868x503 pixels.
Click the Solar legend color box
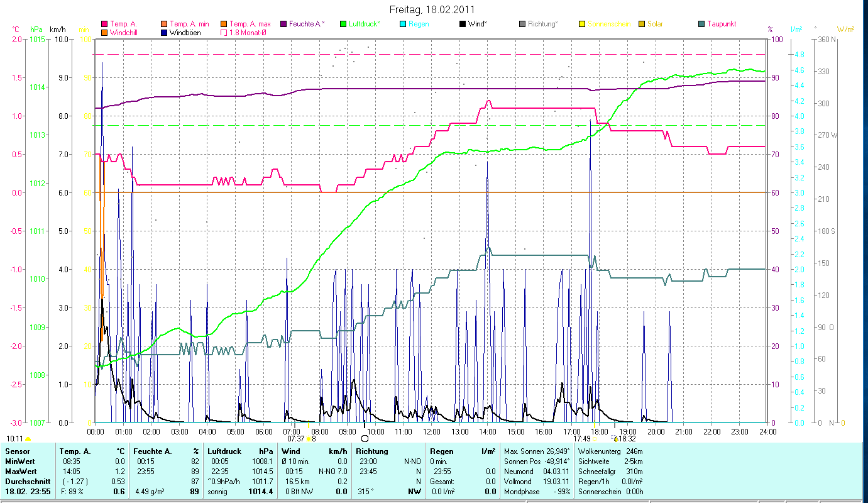[x=641, y=24]
